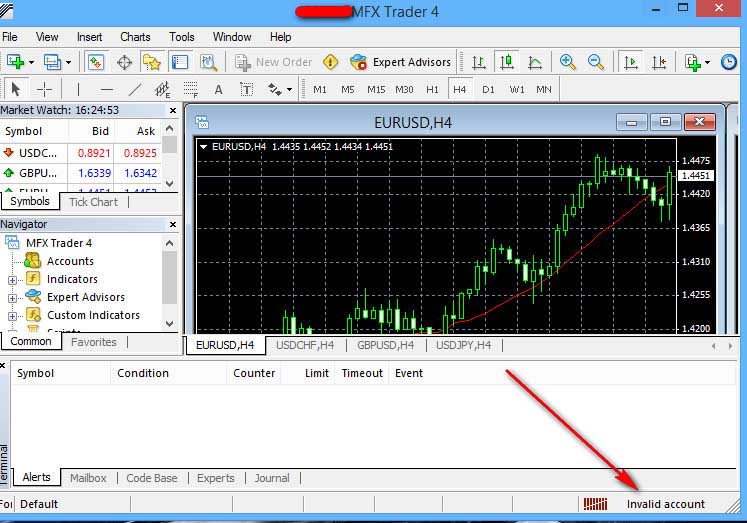747x523 pixels.
Task: Open the File menu
Action: pyautogui.click(x=10, y=37)
